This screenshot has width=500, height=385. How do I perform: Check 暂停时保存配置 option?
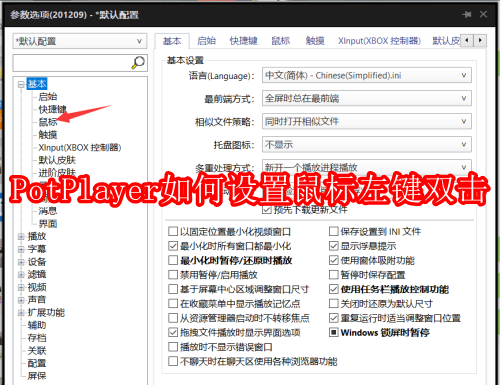tap(334, 275)
